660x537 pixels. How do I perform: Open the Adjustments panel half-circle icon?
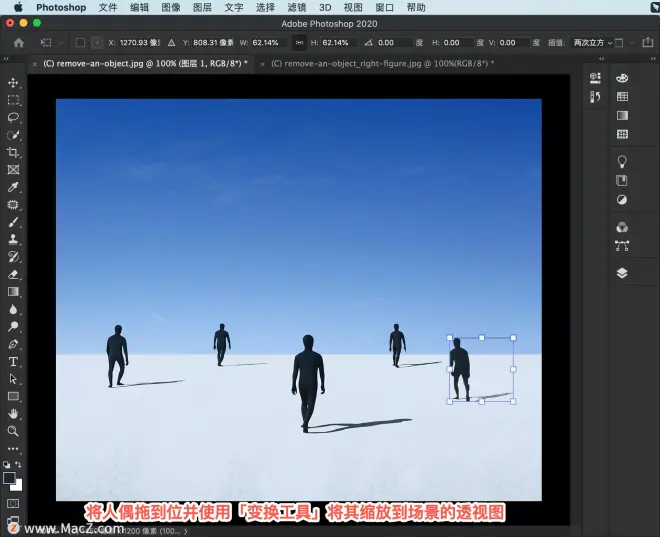click(622, 199)
